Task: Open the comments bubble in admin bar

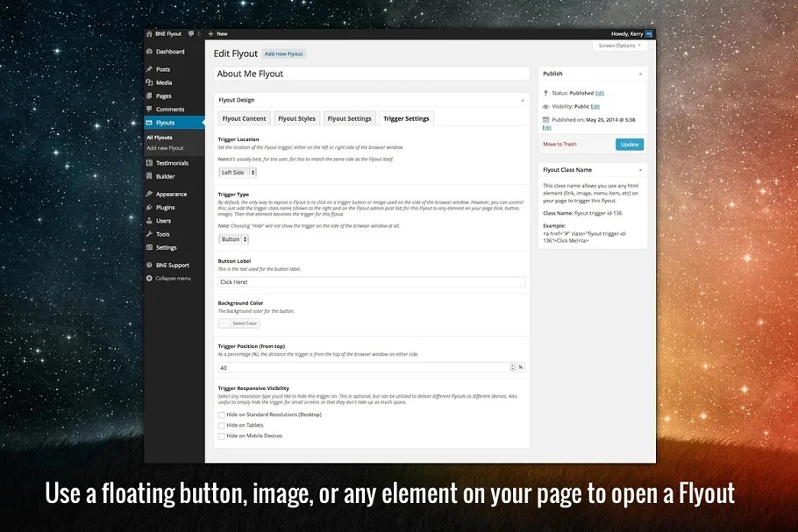Action: [x=192, y=33]
